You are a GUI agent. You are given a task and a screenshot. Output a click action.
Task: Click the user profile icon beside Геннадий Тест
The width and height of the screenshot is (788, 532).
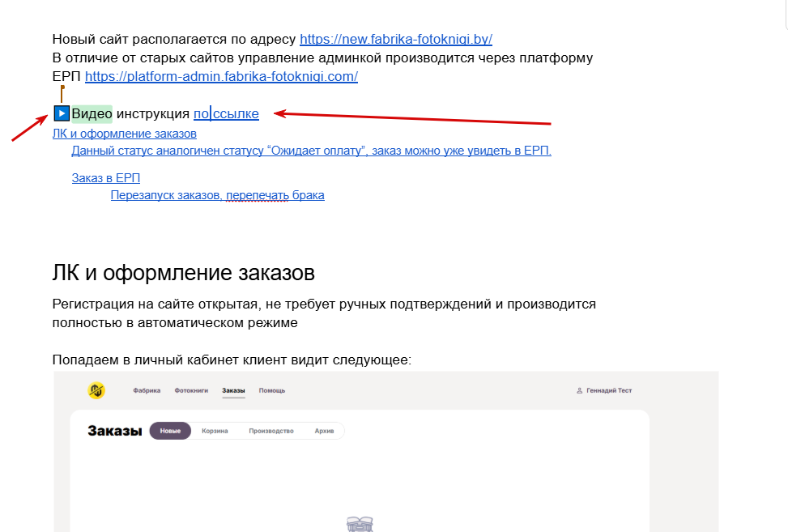[x=579, y=390]
